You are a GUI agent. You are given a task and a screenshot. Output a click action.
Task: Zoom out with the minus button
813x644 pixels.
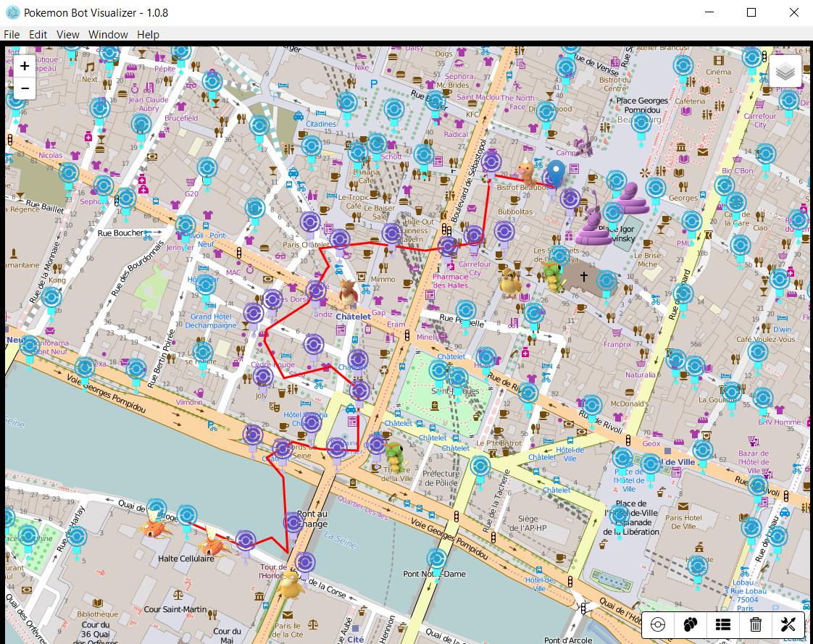pos(25,88)
